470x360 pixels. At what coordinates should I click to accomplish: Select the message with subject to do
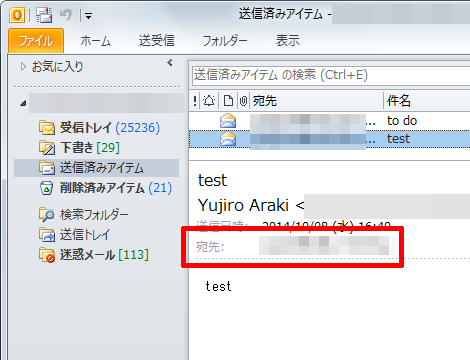tap(329, 121)
